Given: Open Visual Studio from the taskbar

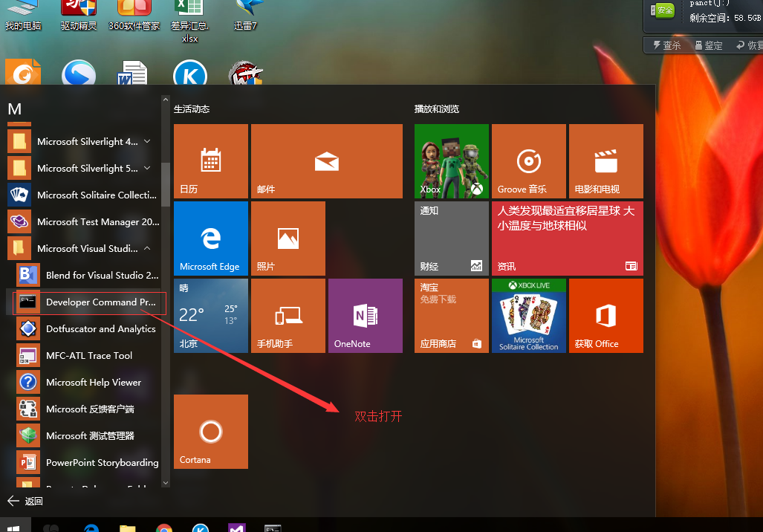Looking at the screenshot, I should [237, 528].
